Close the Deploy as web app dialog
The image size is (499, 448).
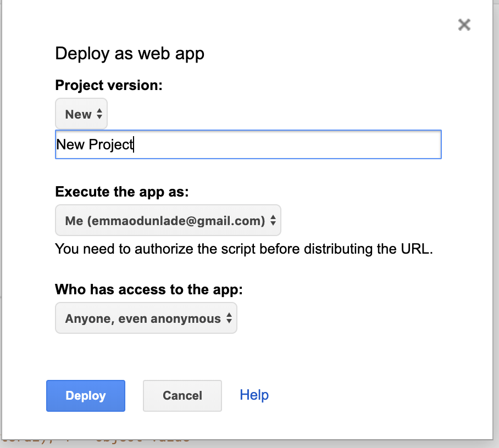point(464,25)
